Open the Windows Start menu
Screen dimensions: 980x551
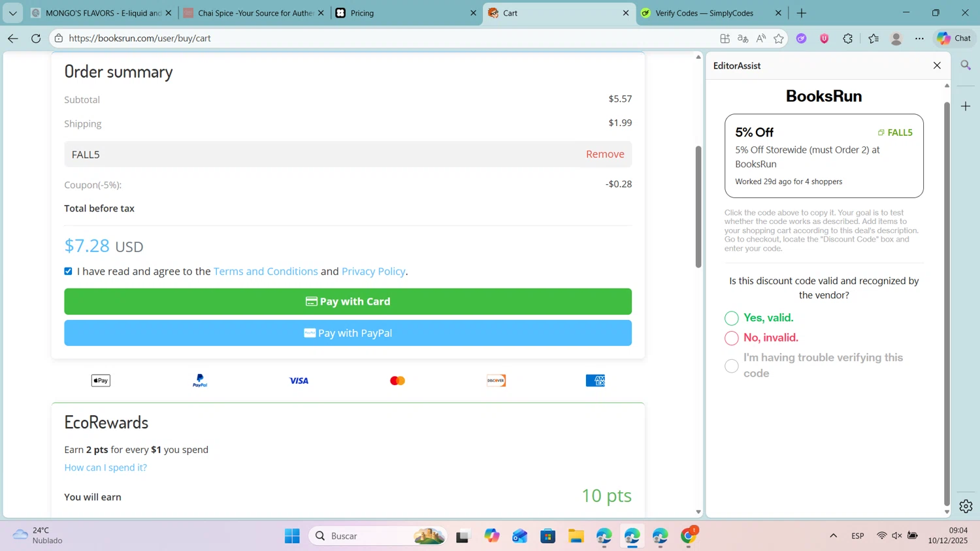[x=292, y=536]
